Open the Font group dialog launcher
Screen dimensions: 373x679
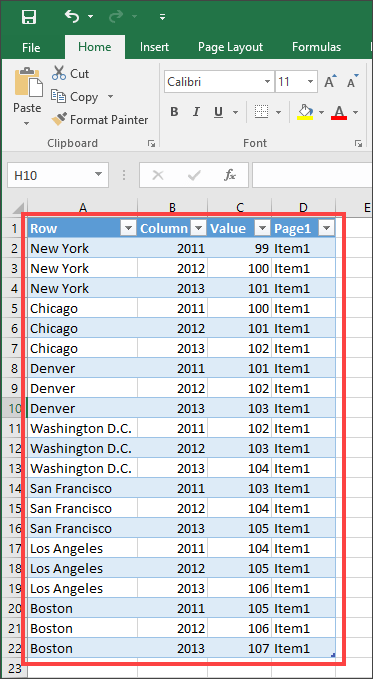tap(358, 143)
